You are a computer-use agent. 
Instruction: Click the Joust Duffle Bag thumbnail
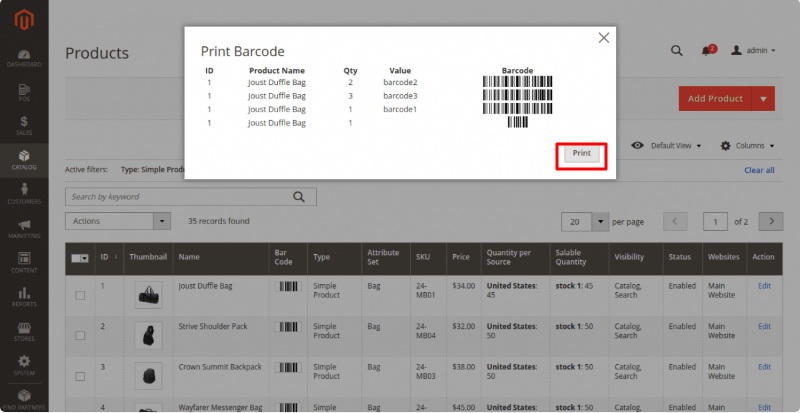[x=148, y=295]
